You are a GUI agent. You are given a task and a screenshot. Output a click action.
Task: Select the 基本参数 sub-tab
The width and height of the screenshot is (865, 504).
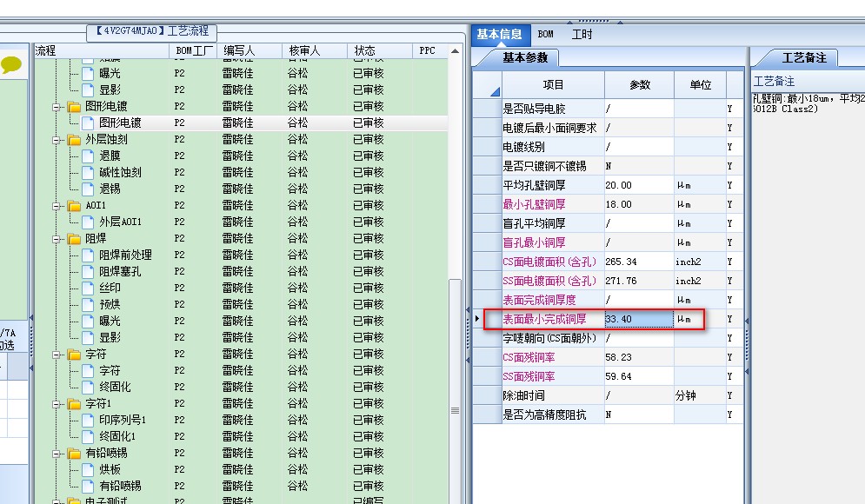tap(525, 58)
